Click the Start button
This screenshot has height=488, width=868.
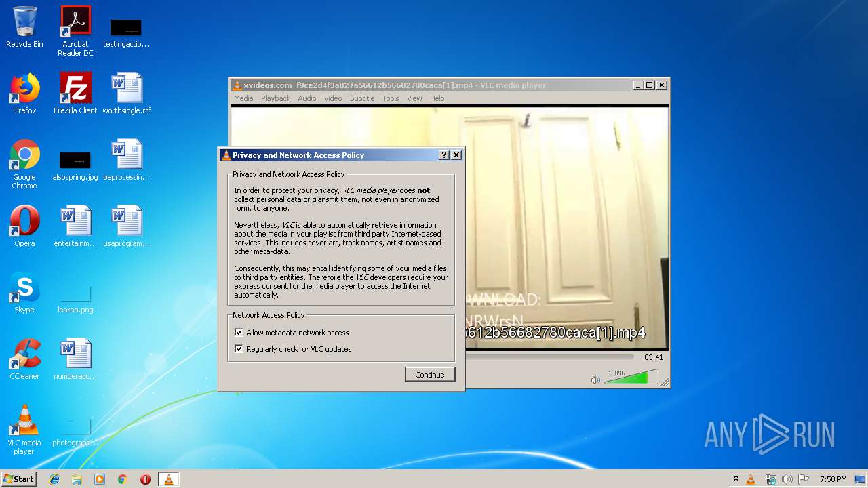point(19,479)
